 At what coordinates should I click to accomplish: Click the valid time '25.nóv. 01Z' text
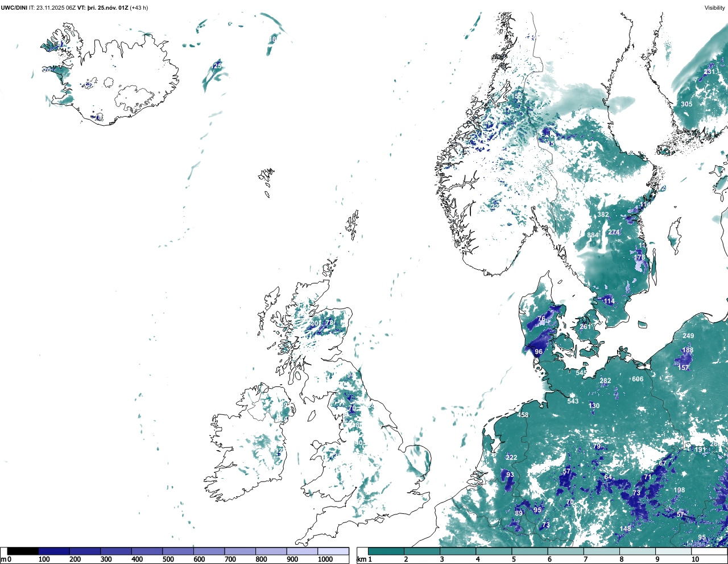[112, 7]
